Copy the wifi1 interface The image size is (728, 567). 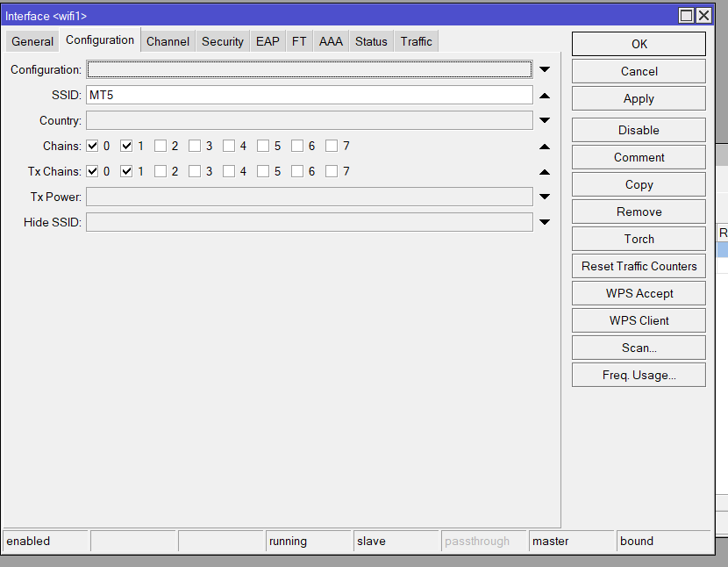pos(639,184)
